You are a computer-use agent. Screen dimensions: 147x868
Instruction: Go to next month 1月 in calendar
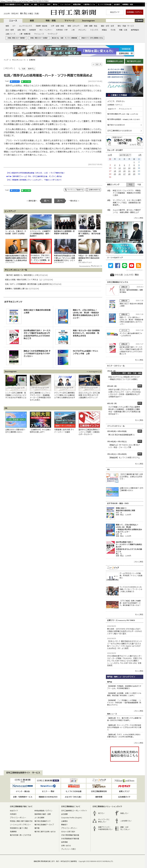pyautogui.click(x=140, y=155)
